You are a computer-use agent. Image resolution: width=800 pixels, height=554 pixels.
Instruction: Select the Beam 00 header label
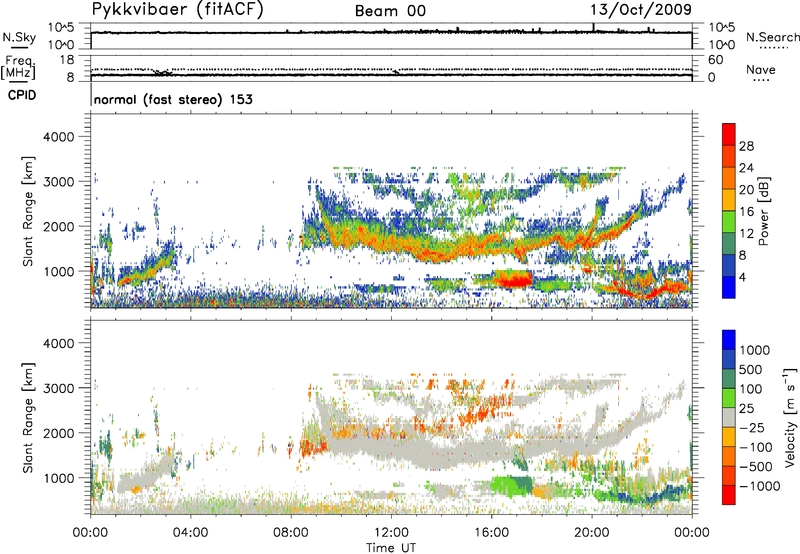390,11
